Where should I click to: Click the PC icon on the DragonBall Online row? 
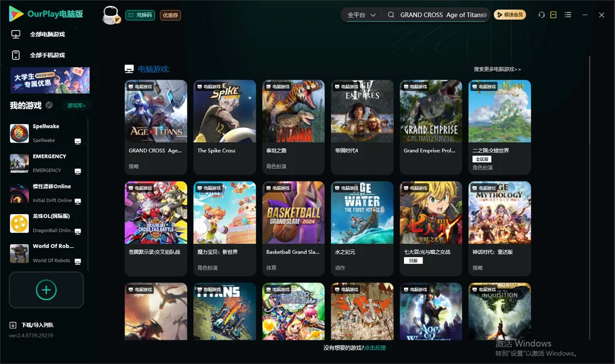pos(77,231)
